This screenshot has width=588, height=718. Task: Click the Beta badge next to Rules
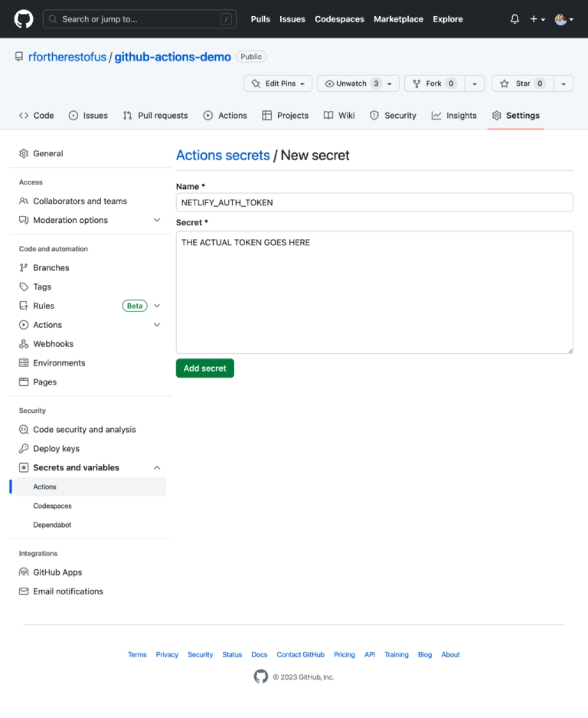pos(135,306)
